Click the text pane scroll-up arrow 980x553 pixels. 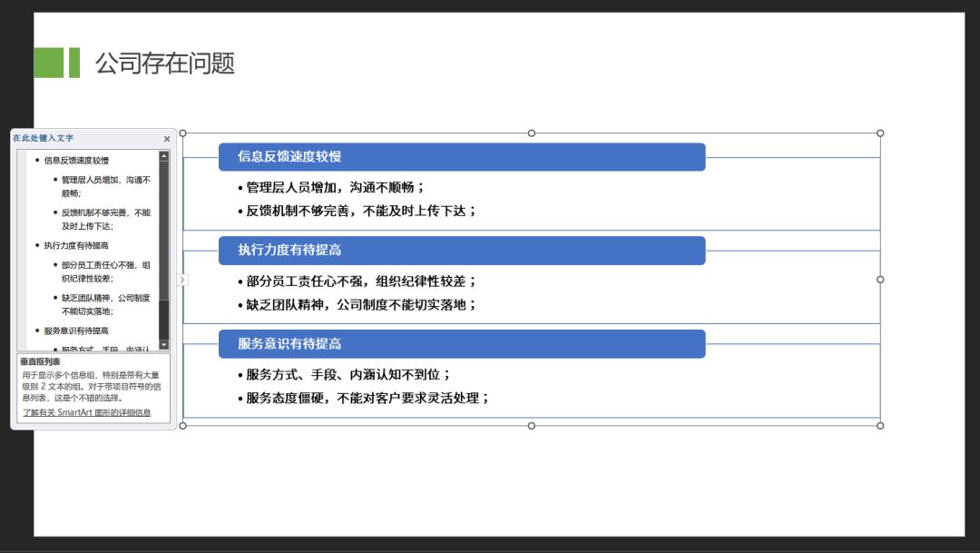point(163,154)
